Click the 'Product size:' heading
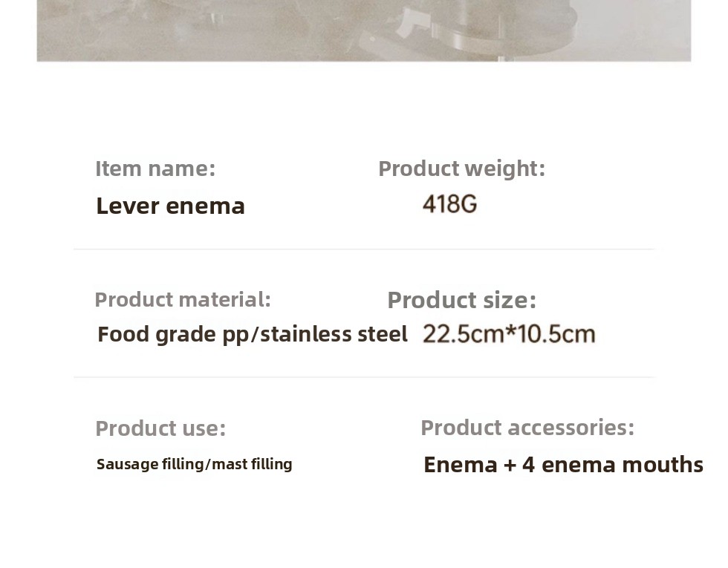Screen dimensions: 728x568 [x=462, y=300]
